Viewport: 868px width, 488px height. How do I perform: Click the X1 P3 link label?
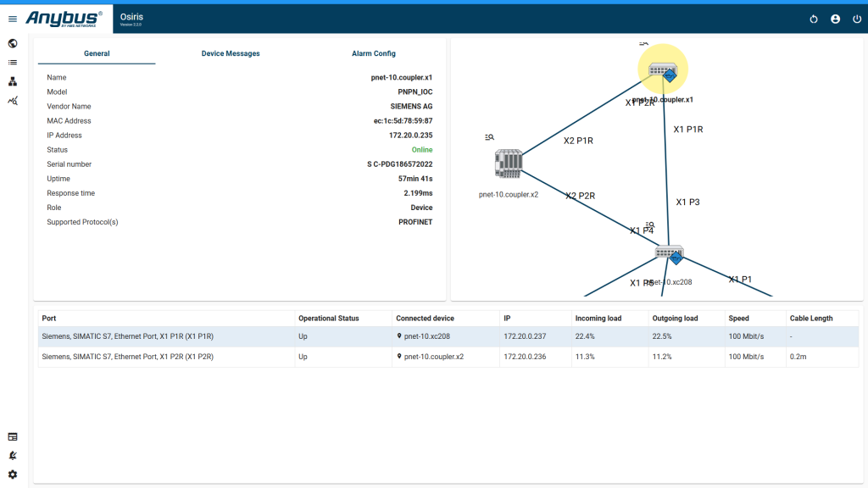687,202
